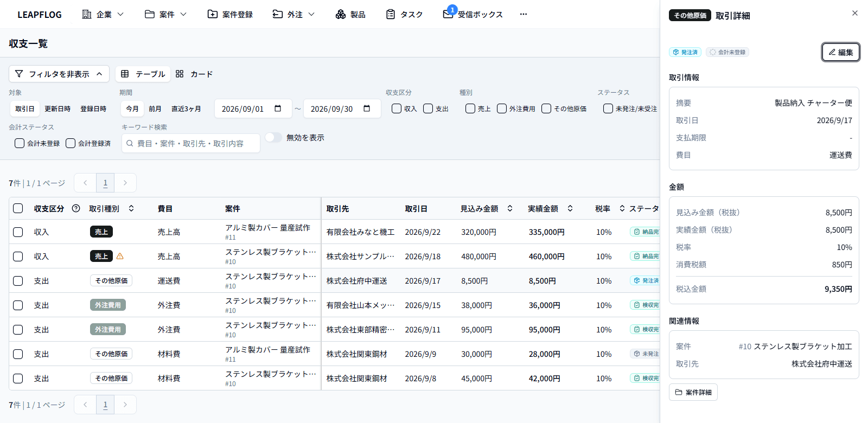This screenshot has height=423, width=868.
Task: Toggle the 無効を表示 switch
Action: coord(273,137)
